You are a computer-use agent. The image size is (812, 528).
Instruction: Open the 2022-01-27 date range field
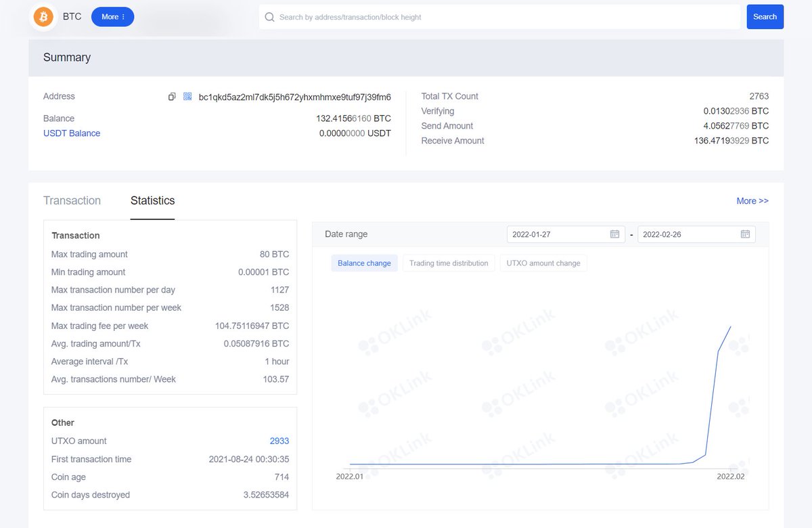tap(555, 234)
